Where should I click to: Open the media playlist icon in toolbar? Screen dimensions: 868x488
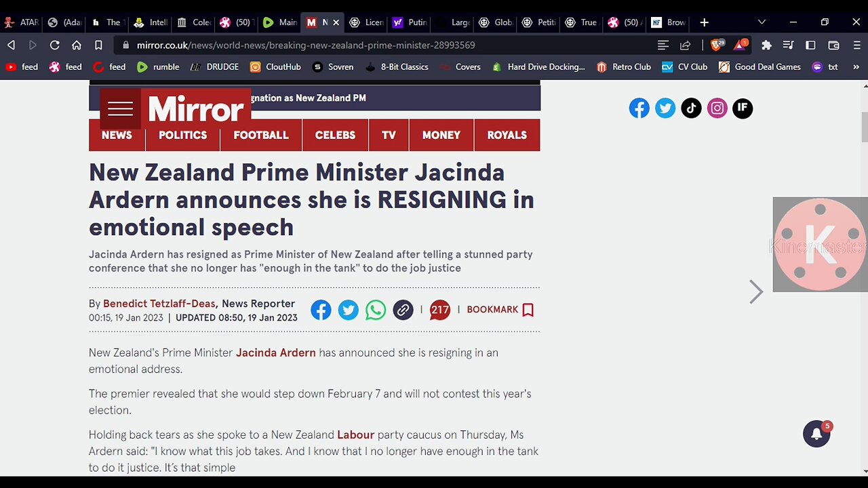click(x=788, y=45)
